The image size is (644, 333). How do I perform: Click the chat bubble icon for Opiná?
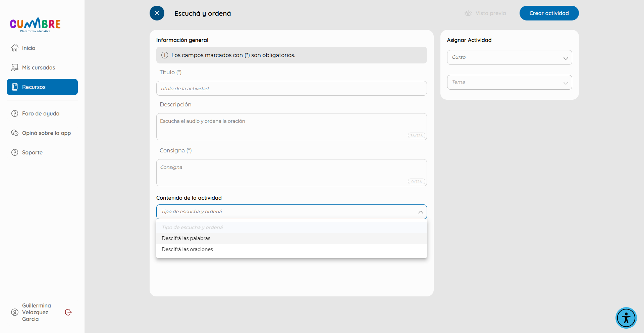click(15, 133)
